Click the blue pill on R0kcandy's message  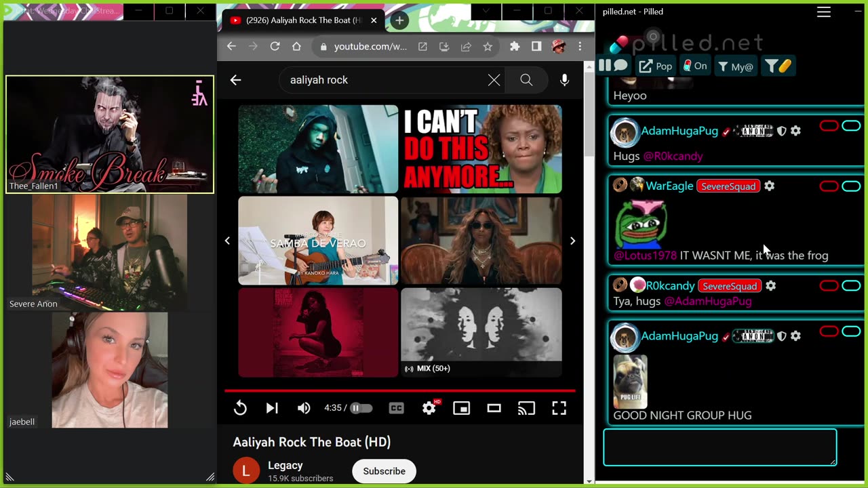(851, 286)
